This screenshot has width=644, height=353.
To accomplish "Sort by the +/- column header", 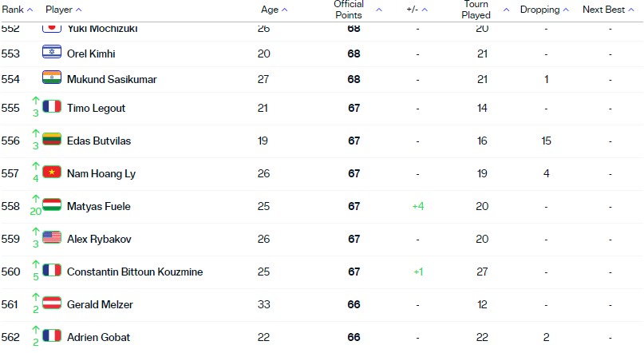I will [417, 10].
